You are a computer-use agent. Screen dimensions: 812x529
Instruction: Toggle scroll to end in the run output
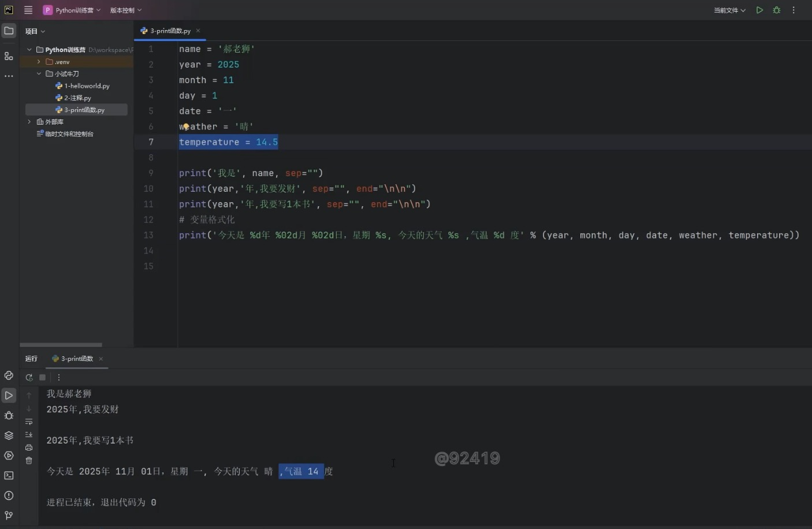29,434
